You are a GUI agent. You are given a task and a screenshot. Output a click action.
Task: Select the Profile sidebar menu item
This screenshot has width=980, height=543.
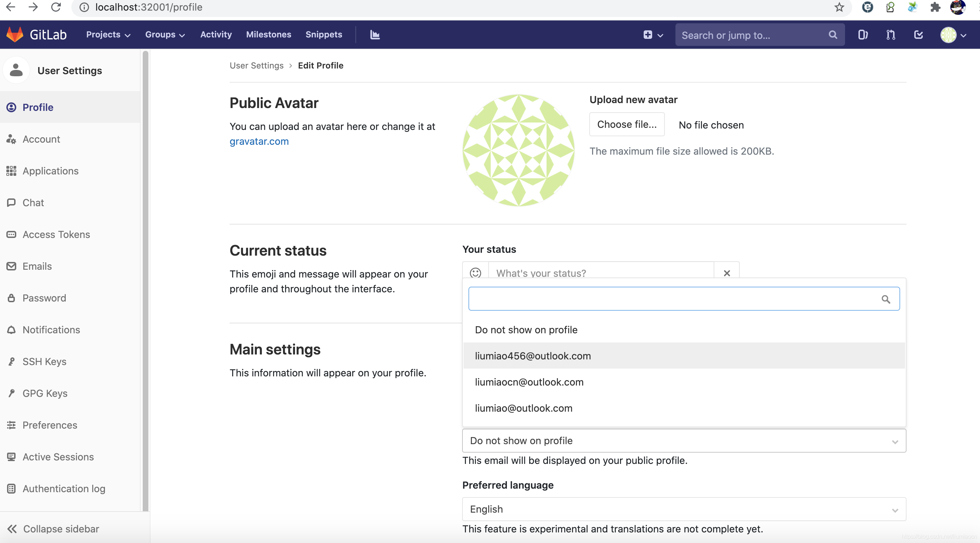[37, 107]
